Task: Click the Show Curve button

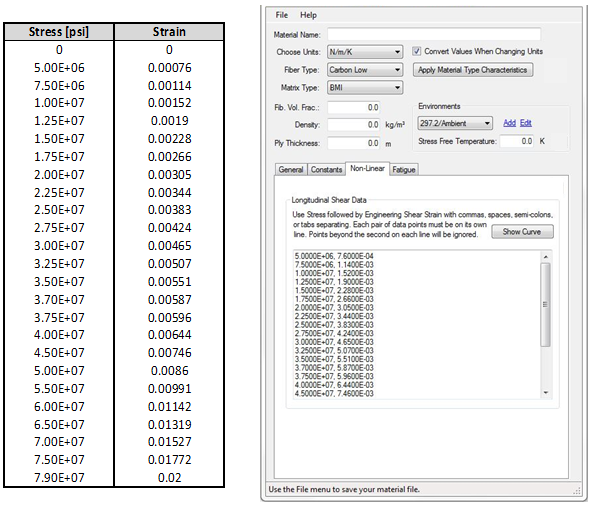Action: (522, 232)
